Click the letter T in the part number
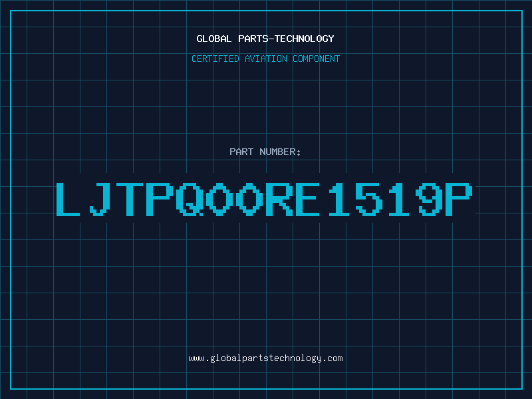 (x=130, y=199)
